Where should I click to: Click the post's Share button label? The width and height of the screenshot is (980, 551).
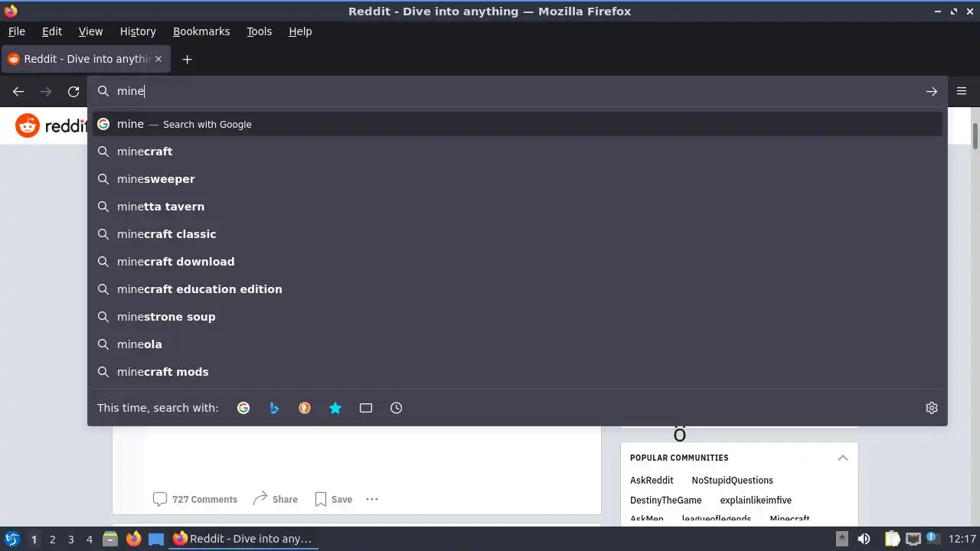[x=285, y=499]
